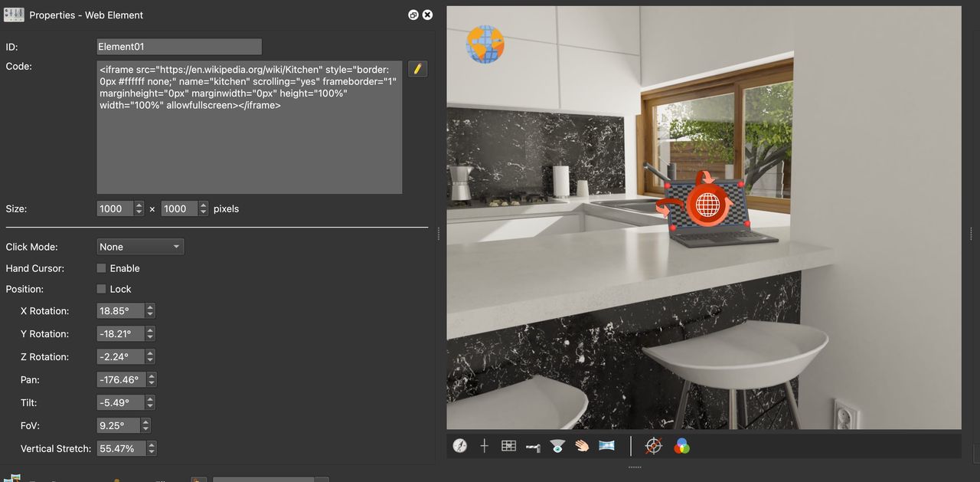Click the panorama projection icon
The width and height of the screenshot is (980, 482).
(607, 445)
